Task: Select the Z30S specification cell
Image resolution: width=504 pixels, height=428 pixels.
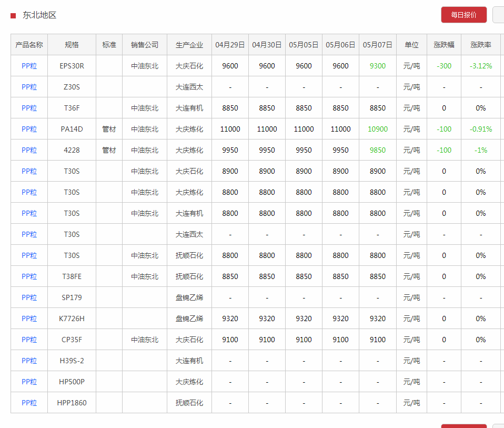Action: point(72,87)
